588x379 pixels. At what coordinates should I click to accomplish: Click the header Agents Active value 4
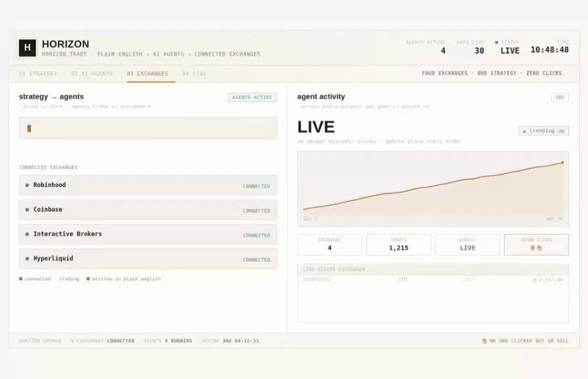pos(443,51)
